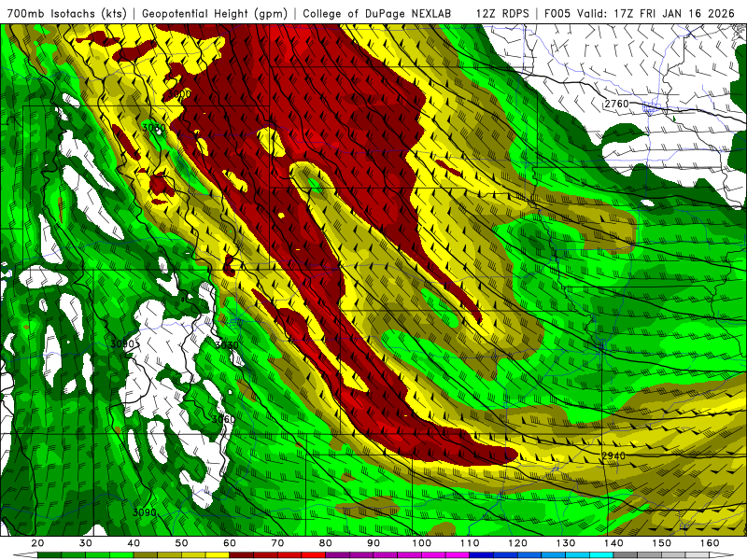Click the legend value 110
This screenshot has width=747, height=560.
click(x=470, y=543)
